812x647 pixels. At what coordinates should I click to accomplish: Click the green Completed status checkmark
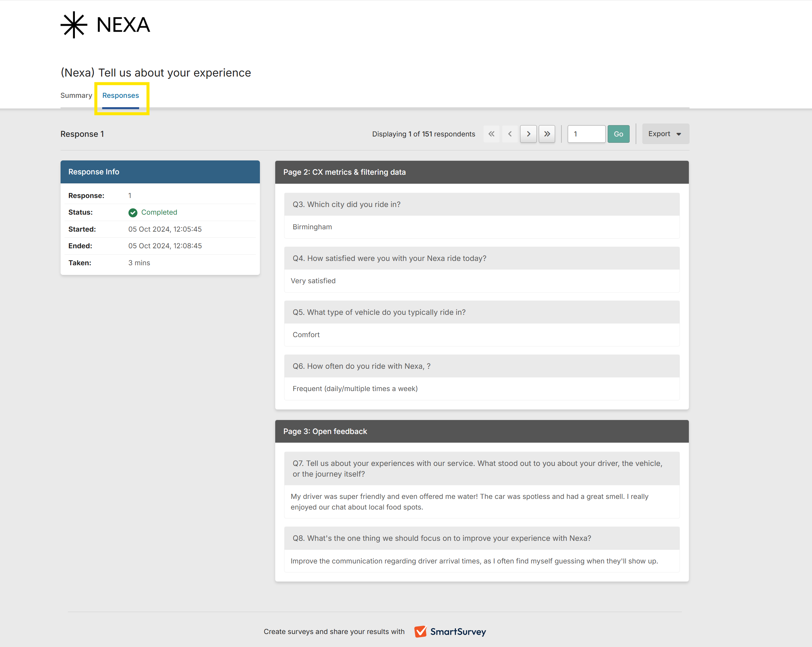[133, 212]
